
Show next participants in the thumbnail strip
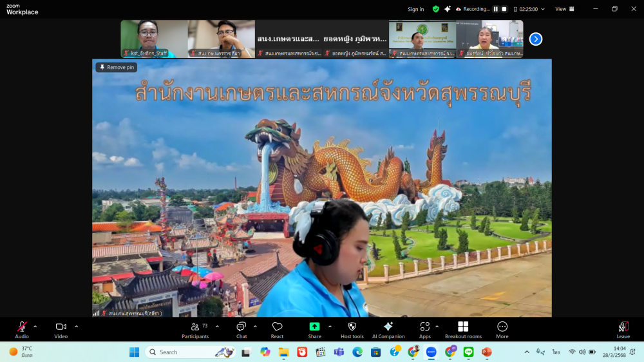[x=536, y=39]
